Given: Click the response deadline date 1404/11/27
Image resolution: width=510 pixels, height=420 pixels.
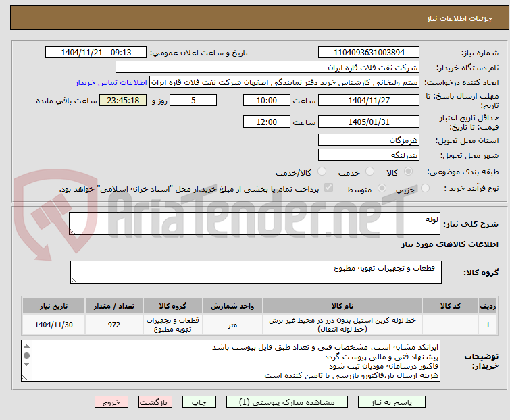Looking at the screenshot, I should click(x=369, y=100).
